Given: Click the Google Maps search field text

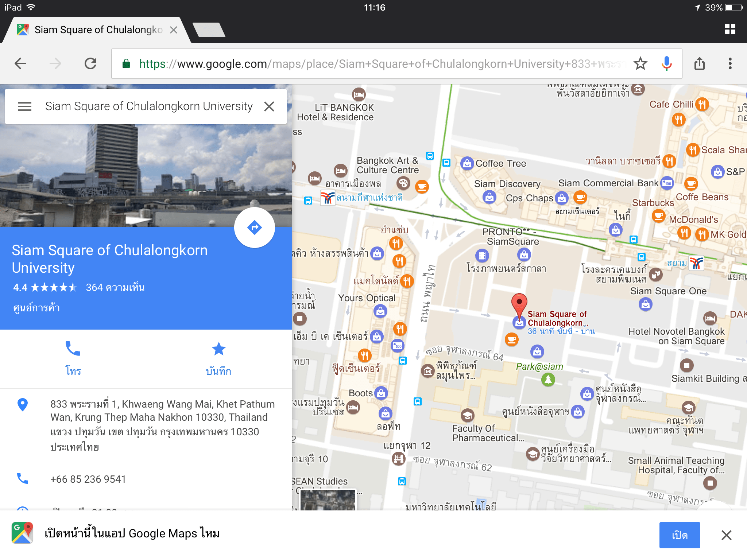Looking at the screenshot, I should 149,106.
